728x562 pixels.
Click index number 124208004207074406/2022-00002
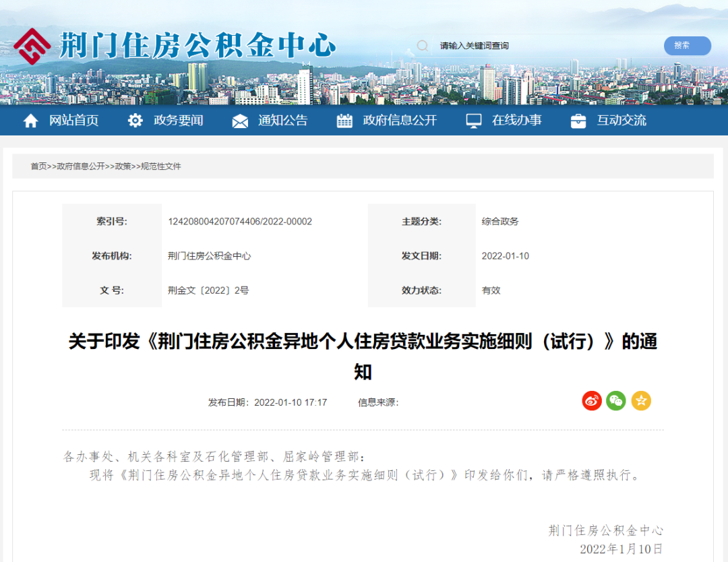pyautogui.click(x=240, y=222)
